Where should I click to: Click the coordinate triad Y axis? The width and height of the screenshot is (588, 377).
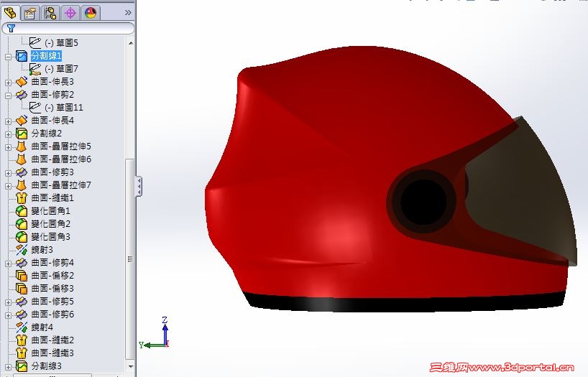pos(151,345)
